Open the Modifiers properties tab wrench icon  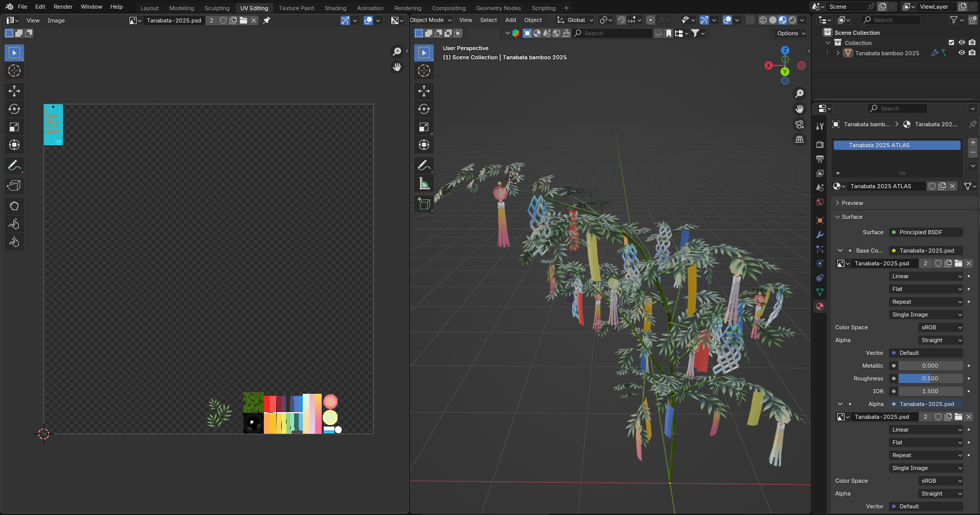pos(820,235)
